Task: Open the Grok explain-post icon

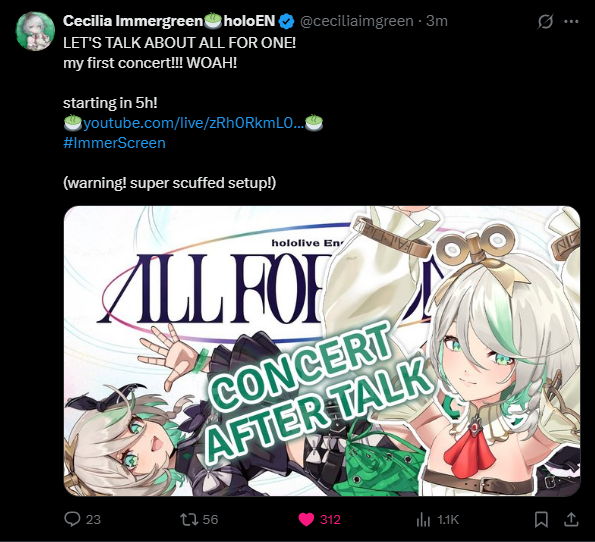Action: click(x=545, y=22)
